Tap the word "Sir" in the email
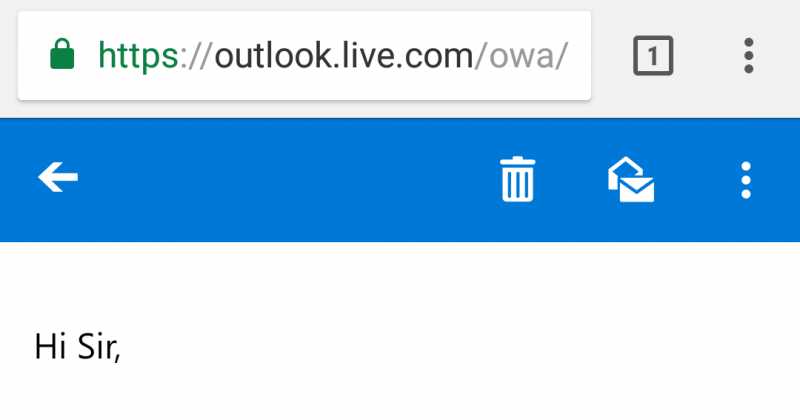This screenshot has width=800, height=420. (x=97, y=347)
